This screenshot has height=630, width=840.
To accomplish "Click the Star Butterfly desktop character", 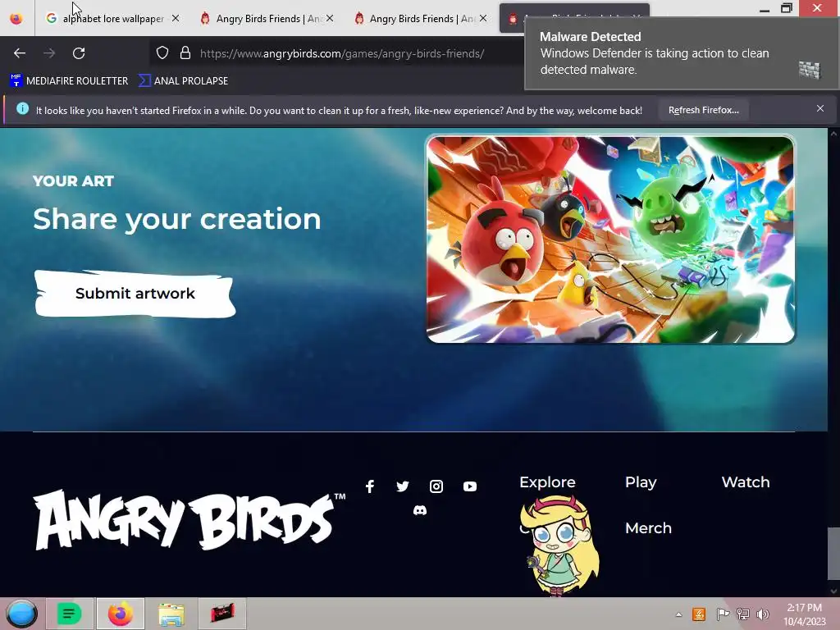I will 559,546.
